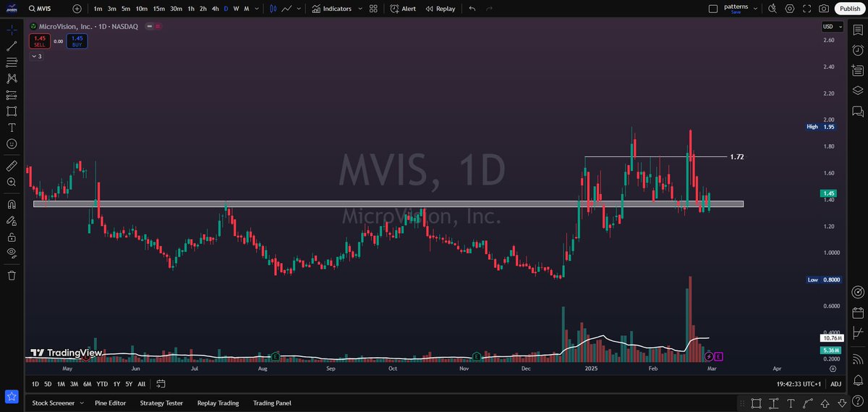Viewport: 868px width, 412px height.
Task: Select the Text annotation tool in the left toolbar
Action: [x=12, y=127]
